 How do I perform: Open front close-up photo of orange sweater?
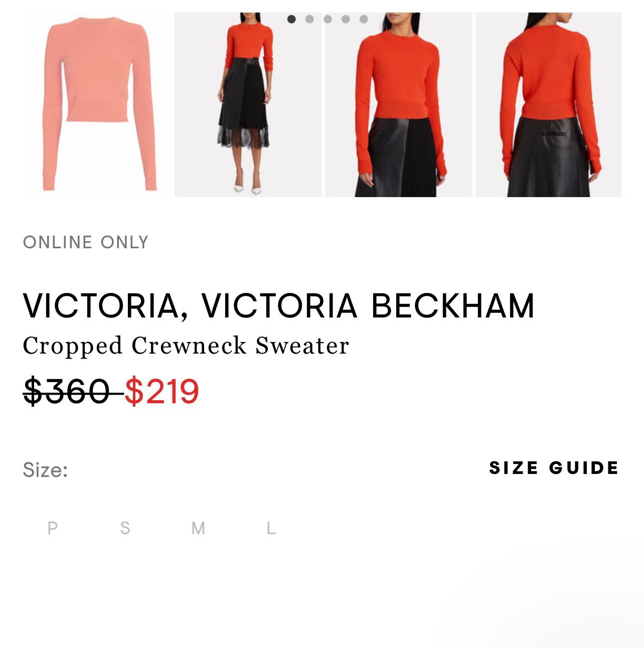tap(399, 105)
